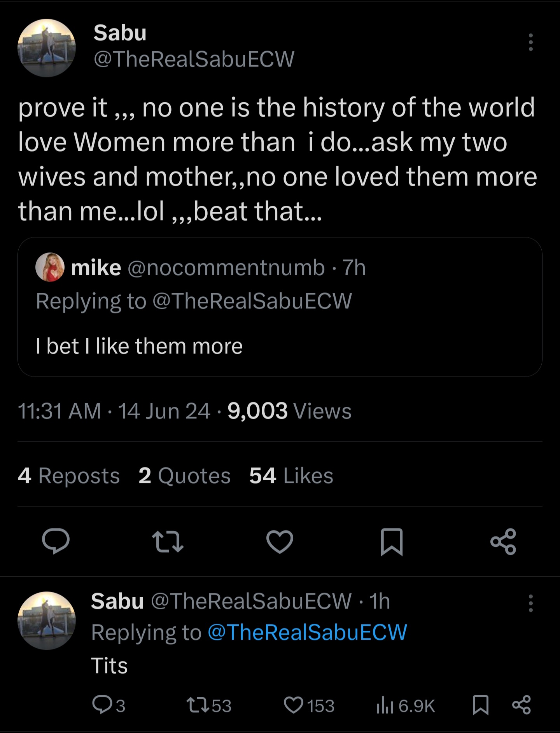The width and height of the screenshot is (560, 733).
Task: Bookmark the 'Tits' reply
Action: pyautogui.click(x=481, y=705)
